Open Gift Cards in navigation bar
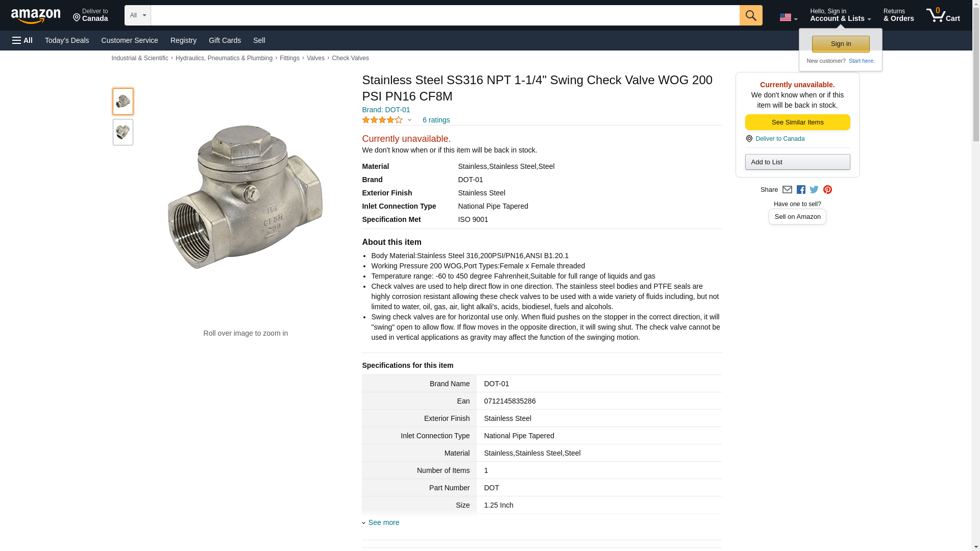Screen dimensions: 980x551 point(225,40)
